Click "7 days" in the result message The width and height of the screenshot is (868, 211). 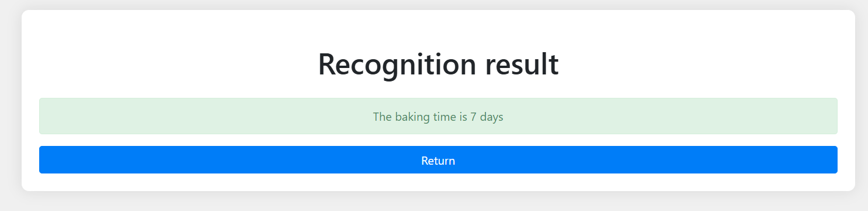tap(487, 117)
